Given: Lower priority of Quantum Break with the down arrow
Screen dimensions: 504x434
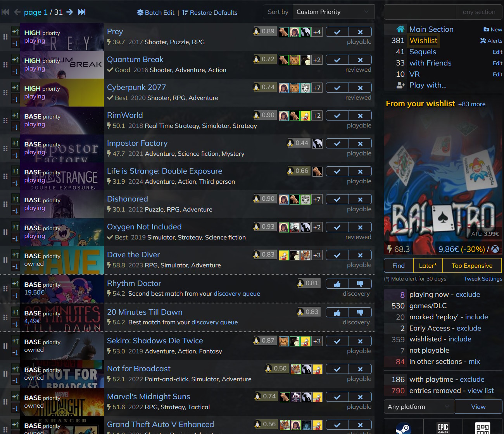Looking at the screenshot, I should click(x=15, y=71).
